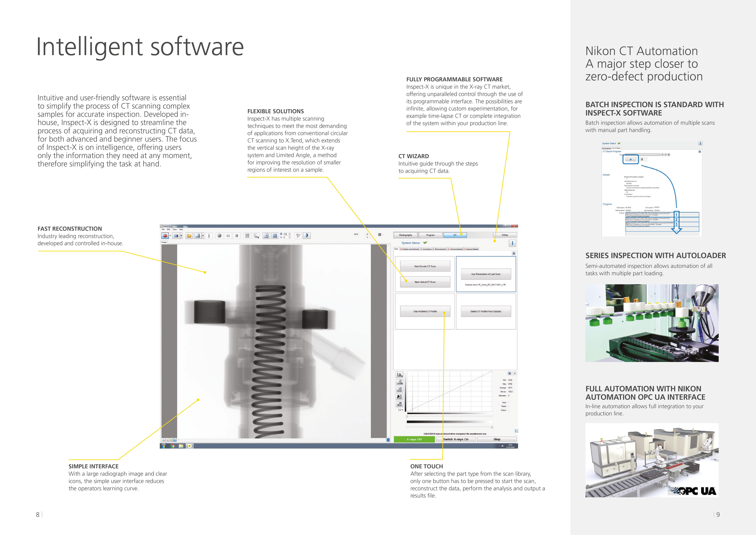
Task: Open the Position and Optimise tab
Action: (410, 249)
